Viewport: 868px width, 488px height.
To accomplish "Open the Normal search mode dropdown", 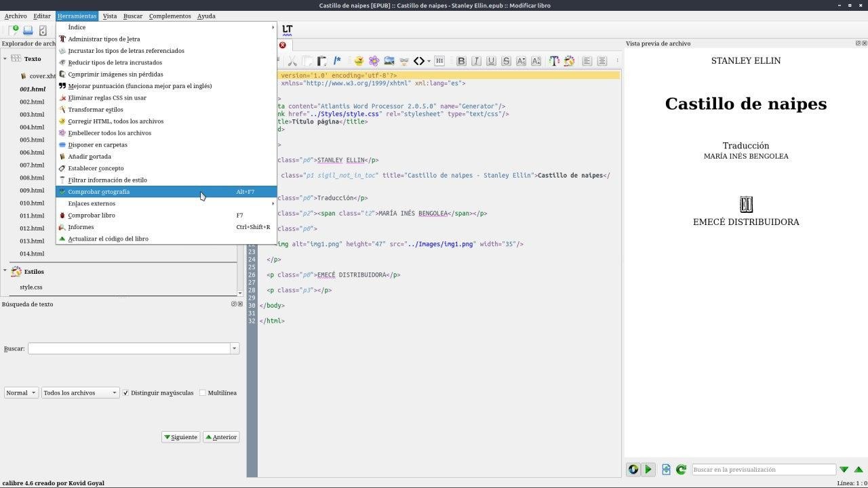I will [x=21, y=392].
